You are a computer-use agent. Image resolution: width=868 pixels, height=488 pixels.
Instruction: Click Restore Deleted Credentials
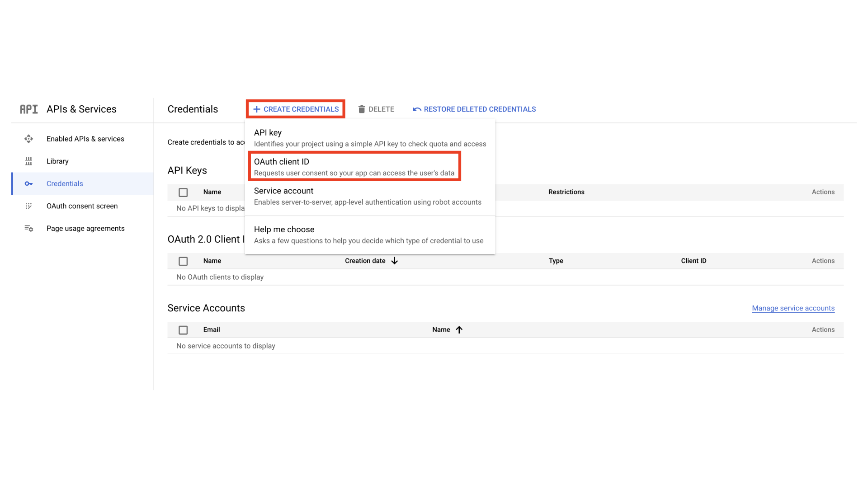pos(474,109)
